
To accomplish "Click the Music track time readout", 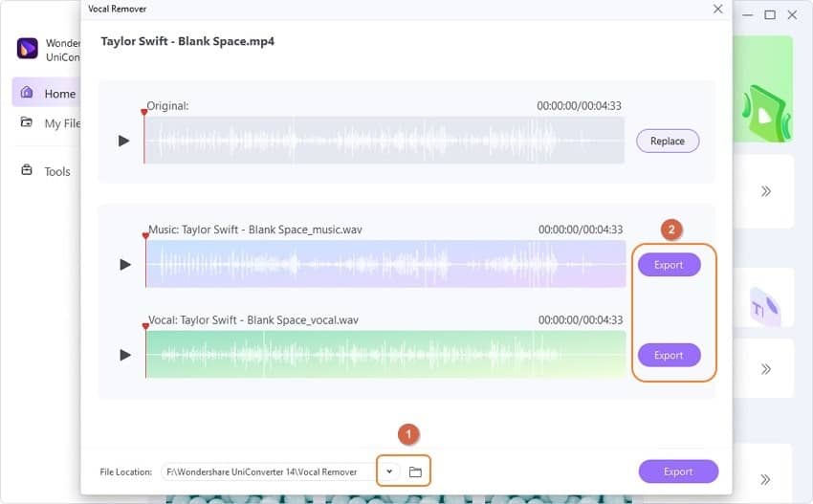I will pyautogui.click(x=581, y=230).
